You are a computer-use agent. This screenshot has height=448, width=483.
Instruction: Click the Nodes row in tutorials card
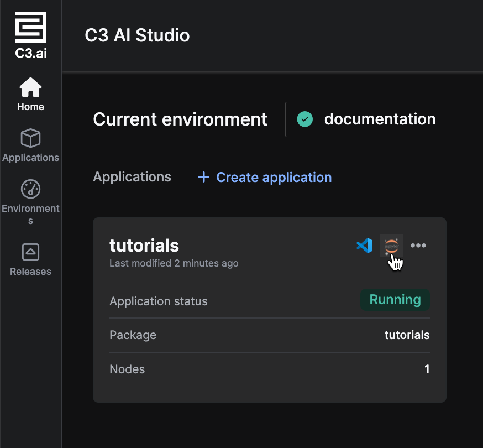click(x=269, y=369)
